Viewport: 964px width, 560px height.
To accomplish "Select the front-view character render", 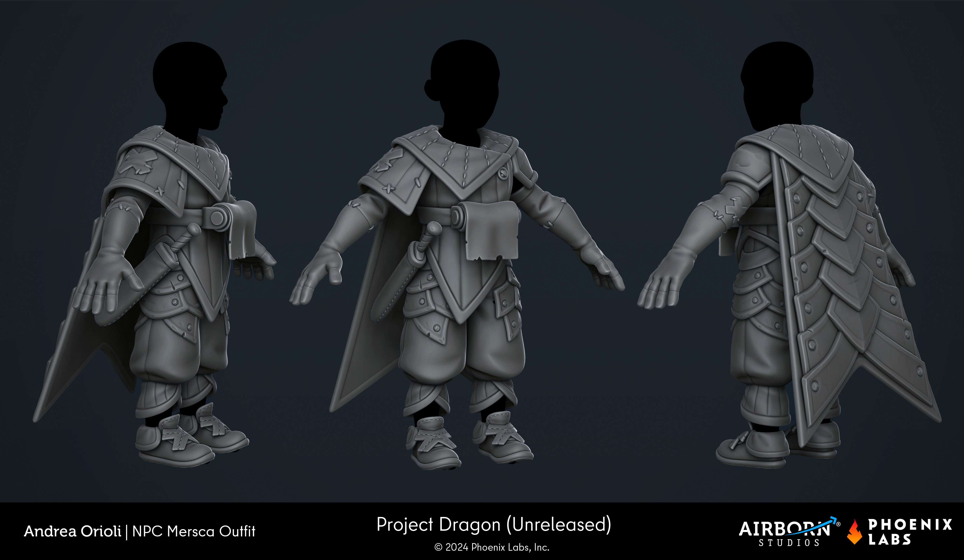I will click(457, 254).
